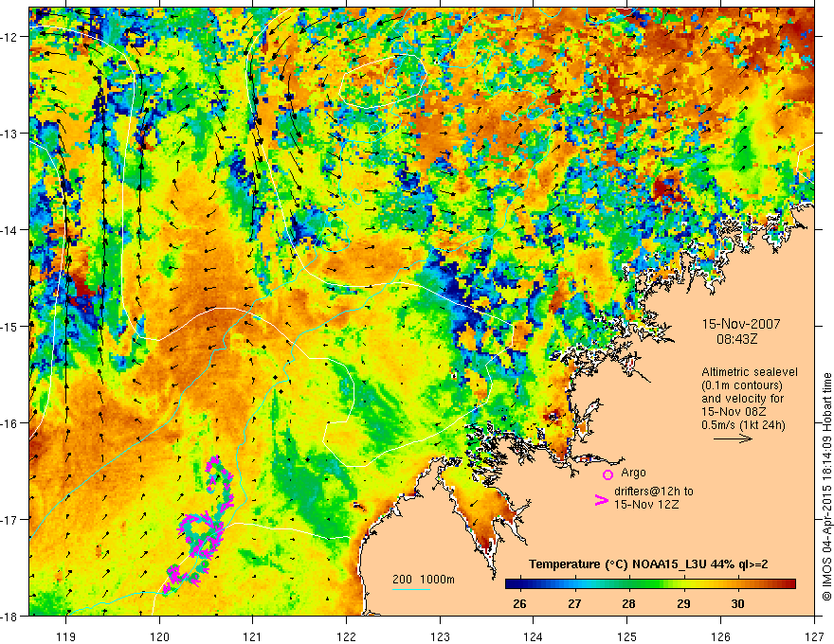This screenshot has height=644, width=834.
Task: Click the '15-Nov 12Z' drifter legend text
Action: (646, 505)
